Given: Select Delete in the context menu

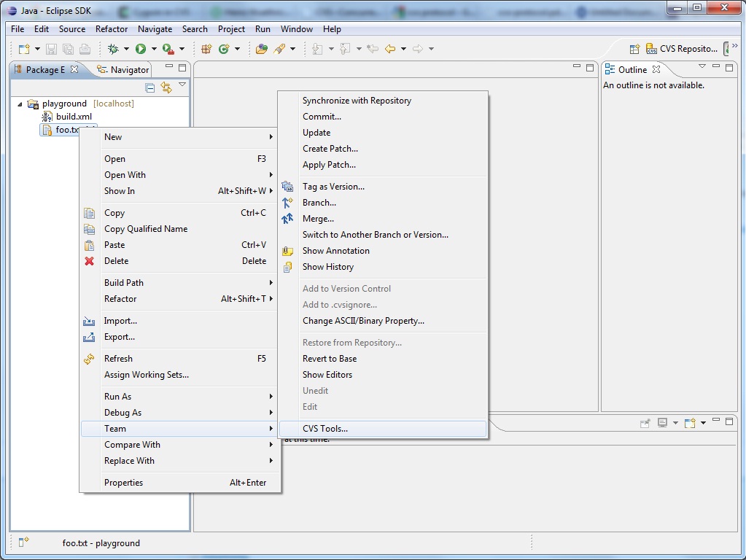Looking at the screenshot, I should coord(179,261).
